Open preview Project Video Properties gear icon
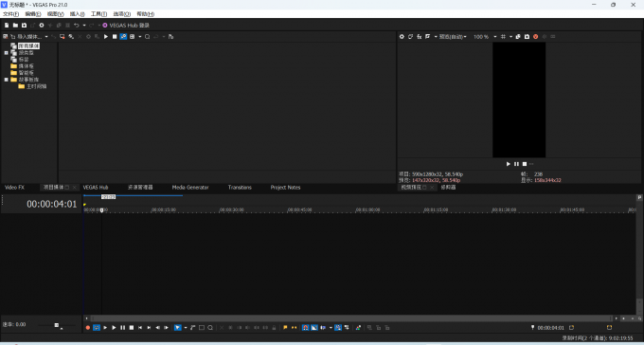 tap(402, 37)
